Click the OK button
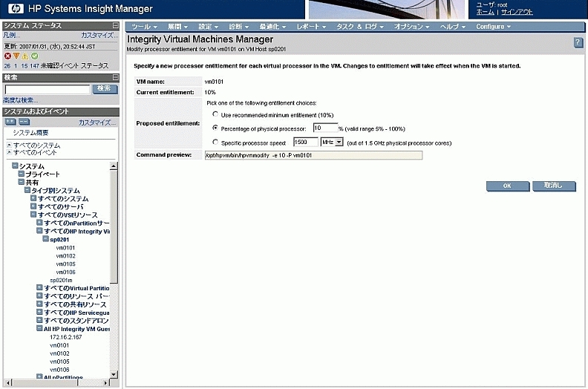588x389 pixels. pos(507,186)
